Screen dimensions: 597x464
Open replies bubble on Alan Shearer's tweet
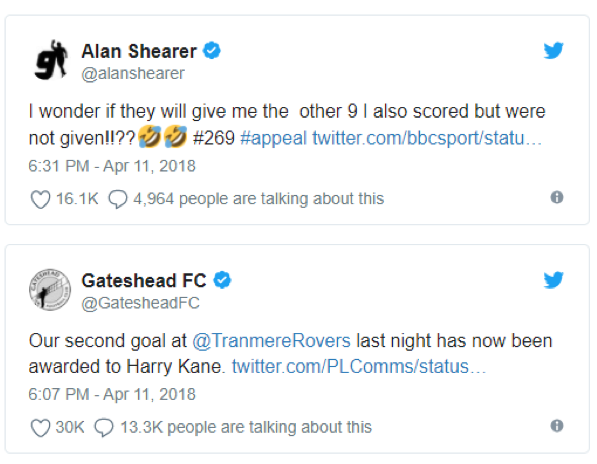click(118, 199)
